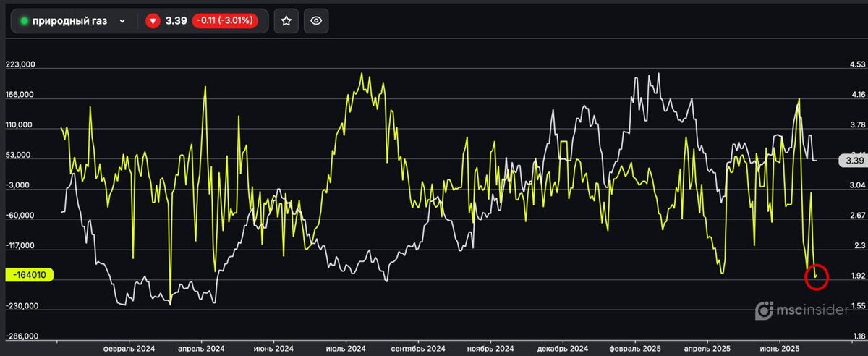Click the 3.39 price value in header
Image resolution: width=868 pixels, height=356 pixels.
click(x=175, y=21)
